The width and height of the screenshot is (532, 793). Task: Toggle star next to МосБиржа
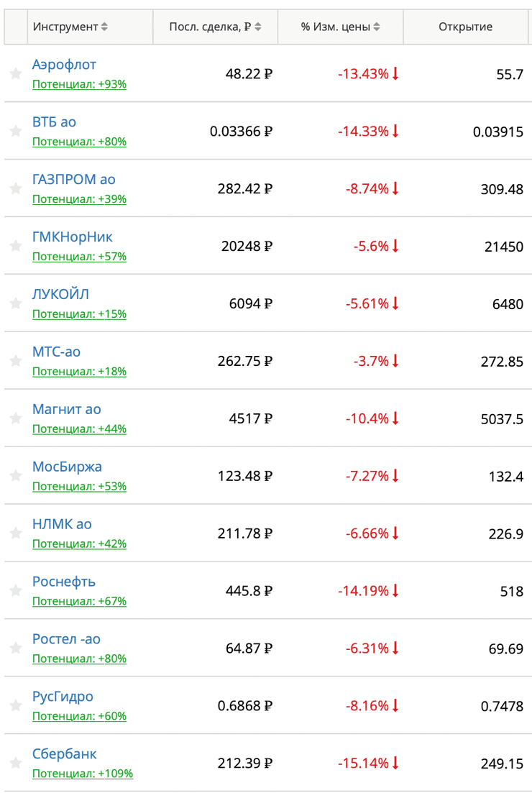(16, 476)
